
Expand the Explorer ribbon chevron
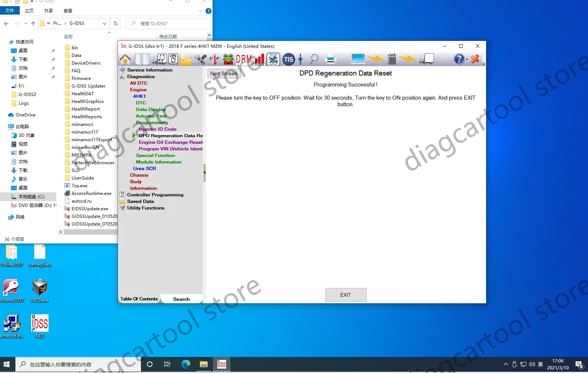[x=201, y=11]
